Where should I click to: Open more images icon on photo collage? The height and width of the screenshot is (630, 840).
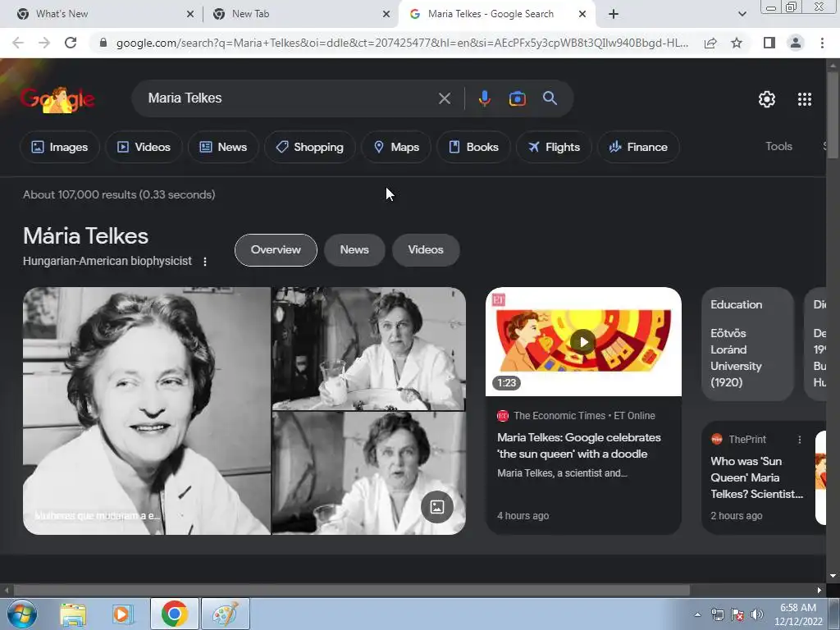[437, 507]
